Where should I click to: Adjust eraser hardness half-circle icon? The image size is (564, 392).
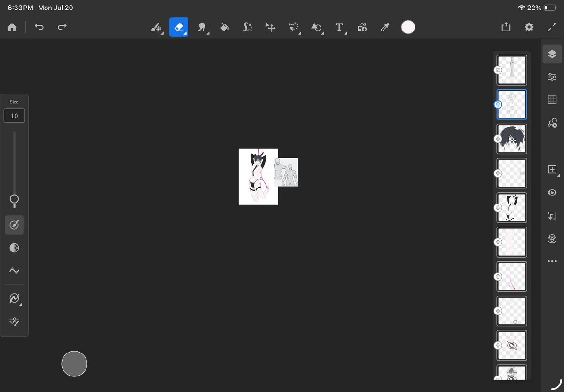pos(14,248)
